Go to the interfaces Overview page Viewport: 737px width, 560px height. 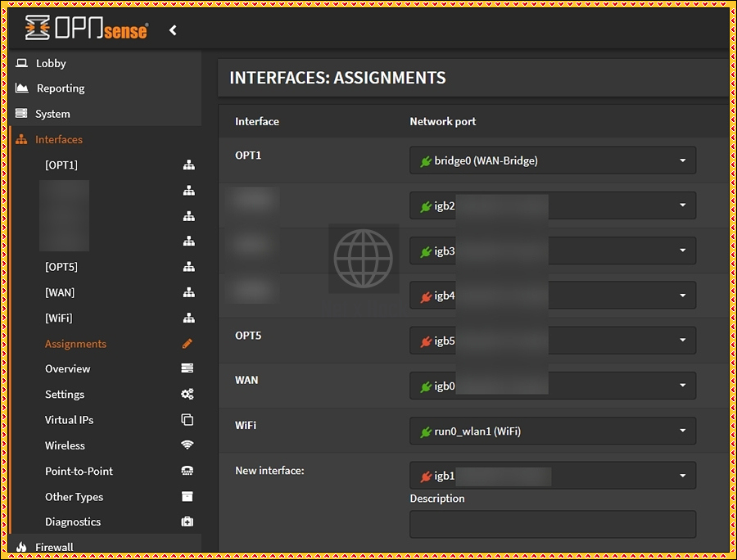[68, 369]
